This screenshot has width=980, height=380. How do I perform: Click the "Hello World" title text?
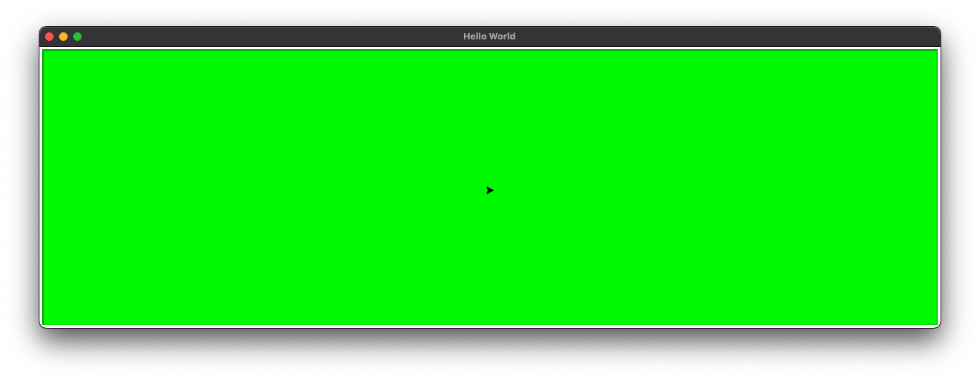click(x=489, y=37)
